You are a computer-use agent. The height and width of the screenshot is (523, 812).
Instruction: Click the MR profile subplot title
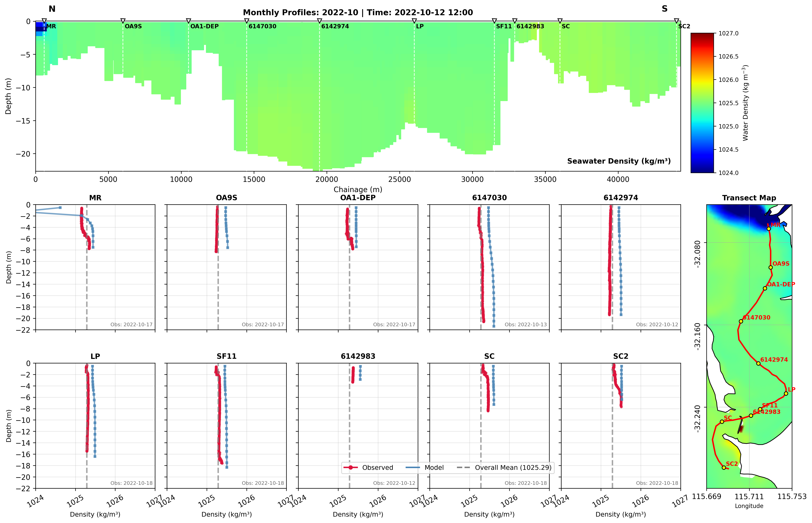95,198
